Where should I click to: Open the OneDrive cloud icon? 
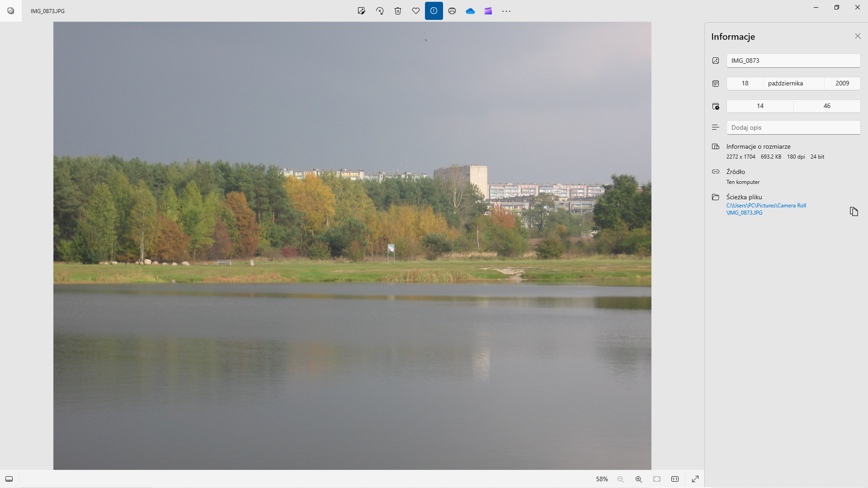click(470, 11)
